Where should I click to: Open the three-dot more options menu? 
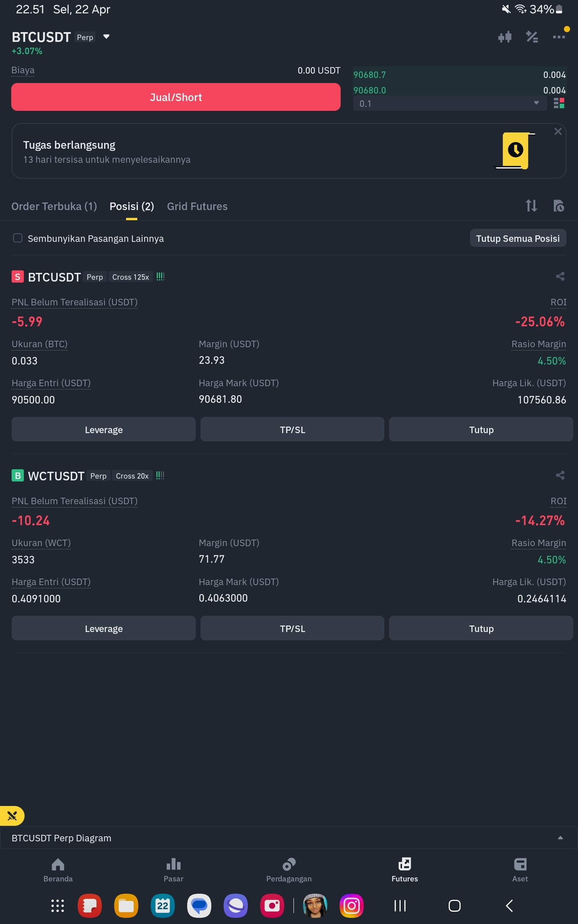pyautogui.click(x=558, y=37)
